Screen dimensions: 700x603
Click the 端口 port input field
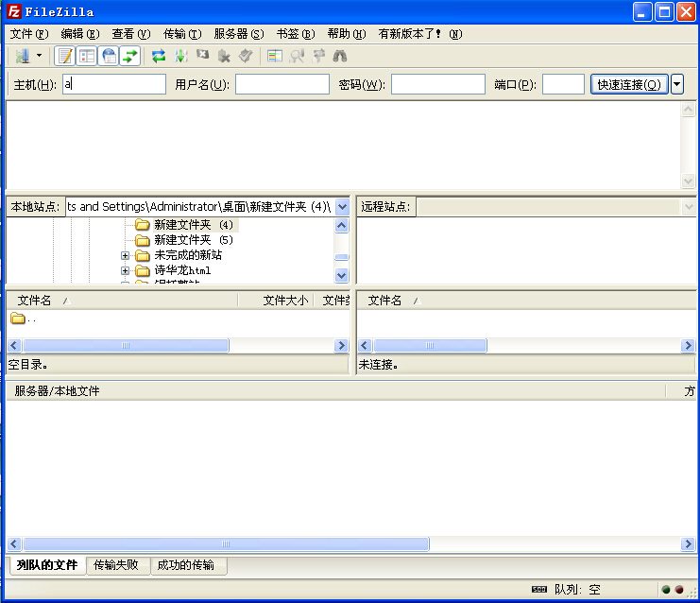(x=563, y=84)
